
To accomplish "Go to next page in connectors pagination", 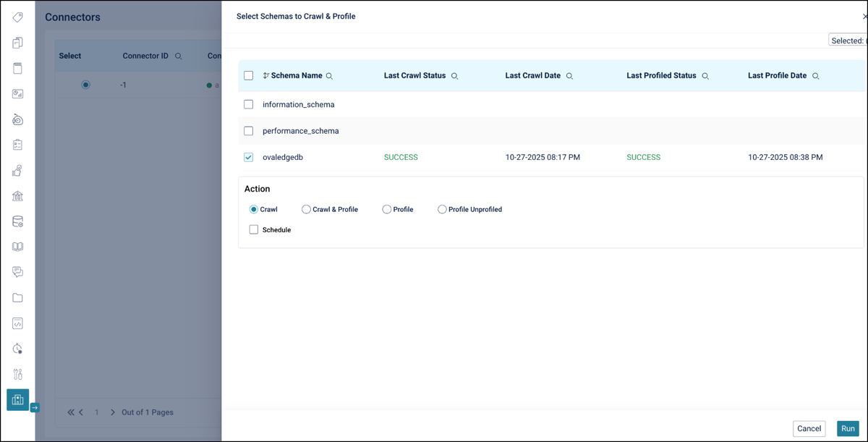I will click(x=113, y=412).
